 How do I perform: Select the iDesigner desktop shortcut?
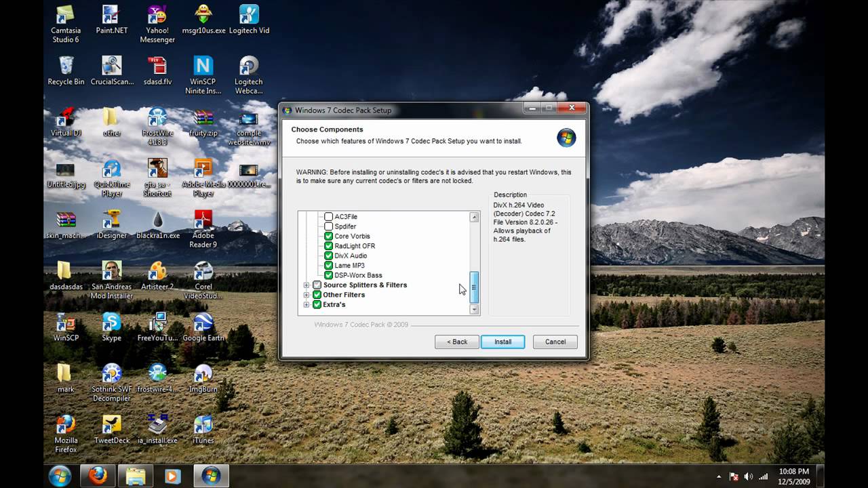pos(112,224)
